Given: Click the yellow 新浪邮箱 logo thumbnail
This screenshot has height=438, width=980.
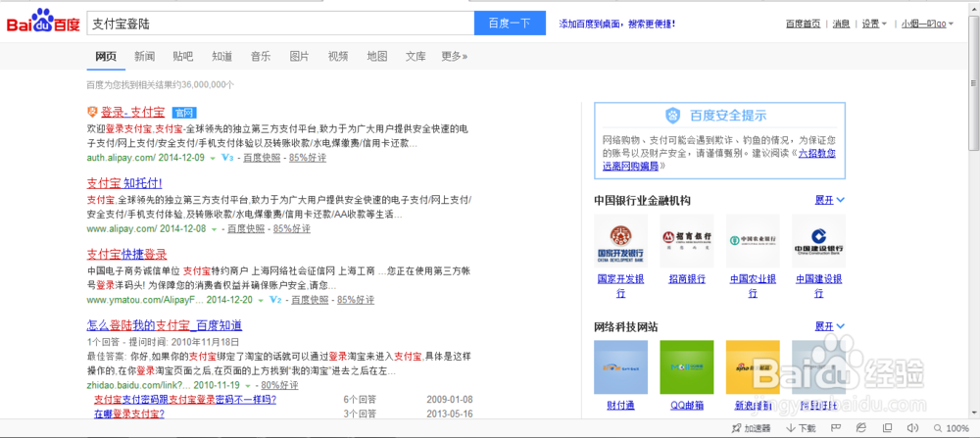Looking at the screenshot, I should point(753,366).
